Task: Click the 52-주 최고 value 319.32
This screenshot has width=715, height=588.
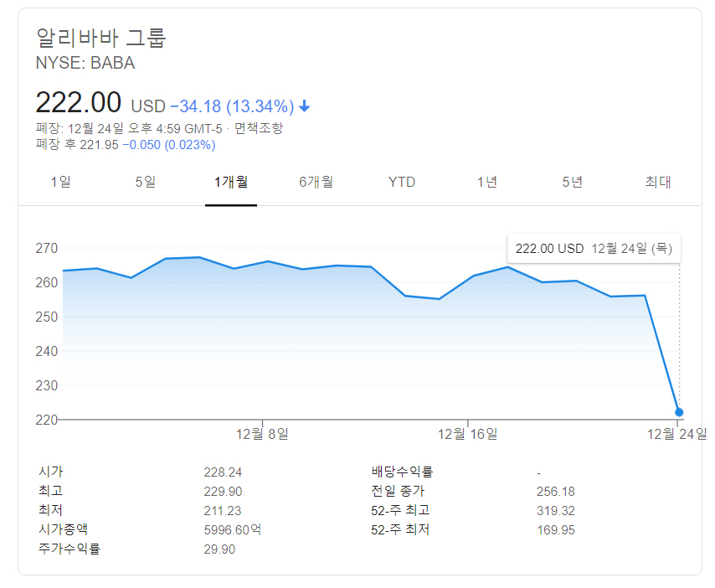Action: (x=555, y=510)
